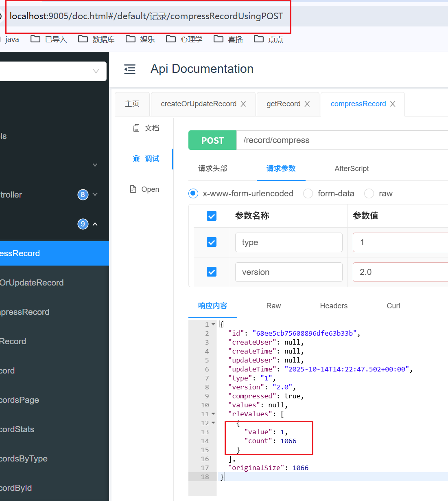Click the id value 68ee5cb75608896dfe63b33b
The height and width of the screenshot is (501, 448).
pos(304,333)
